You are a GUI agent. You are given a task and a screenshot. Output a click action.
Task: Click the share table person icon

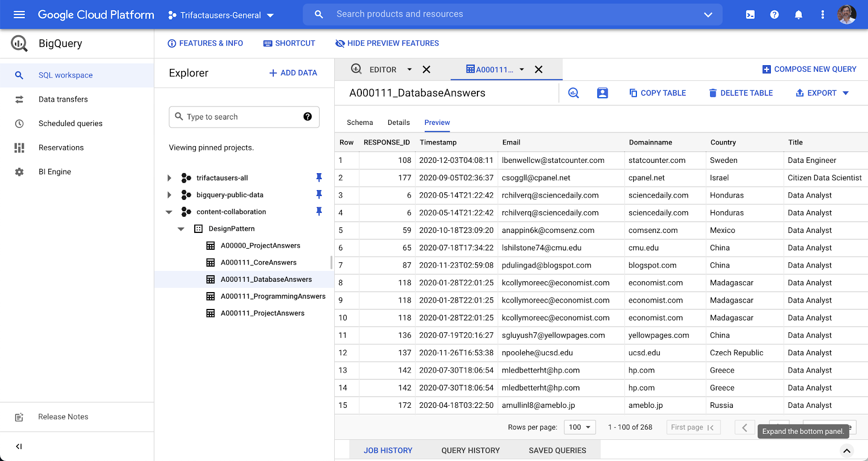tap(602, 93)
